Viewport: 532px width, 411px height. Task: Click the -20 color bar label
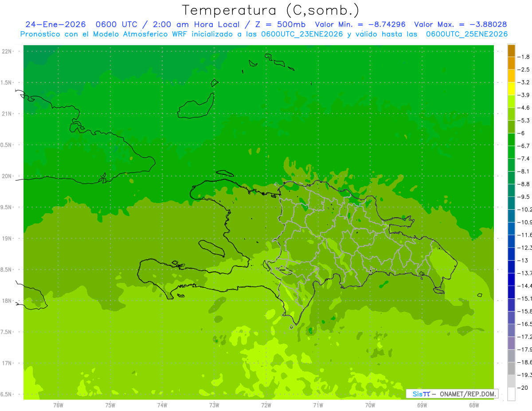tap(523, 388)
